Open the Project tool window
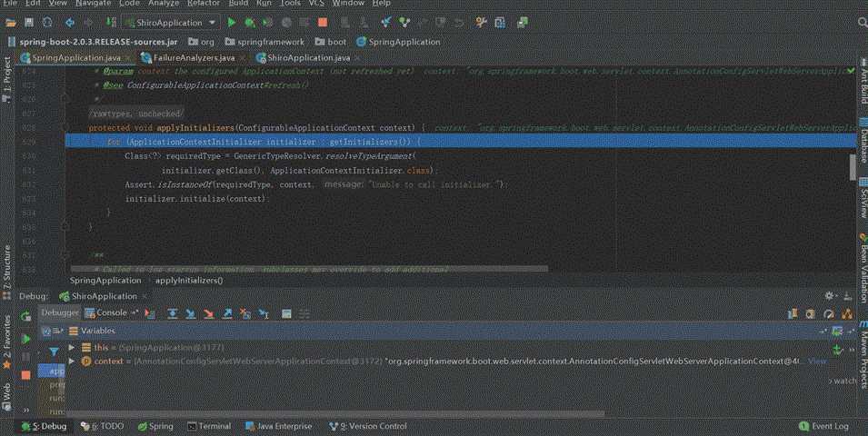 coord(6,79)
